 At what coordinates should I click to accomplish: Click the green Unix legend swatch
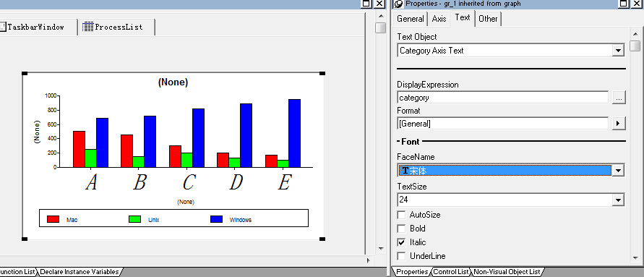coord(134,219)
